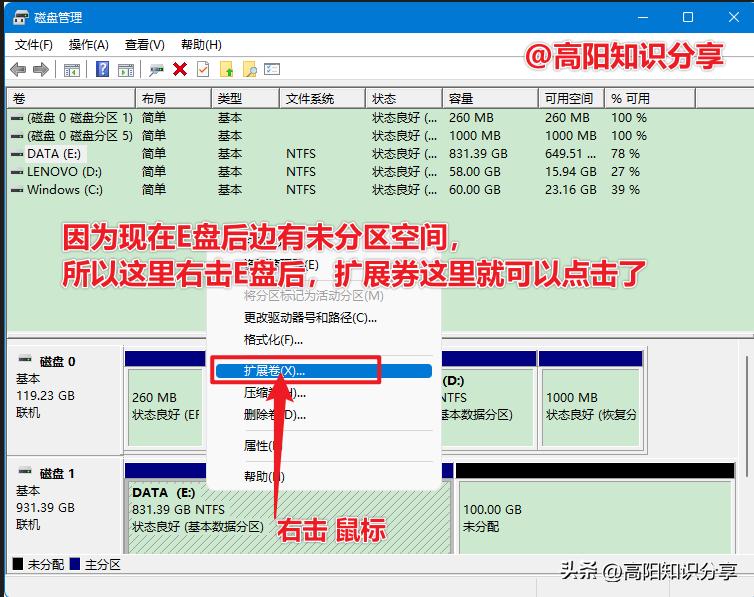Click the 58.00 GB capacity cell
This screenshot has height=597, width=754.
tap(475, 172)
